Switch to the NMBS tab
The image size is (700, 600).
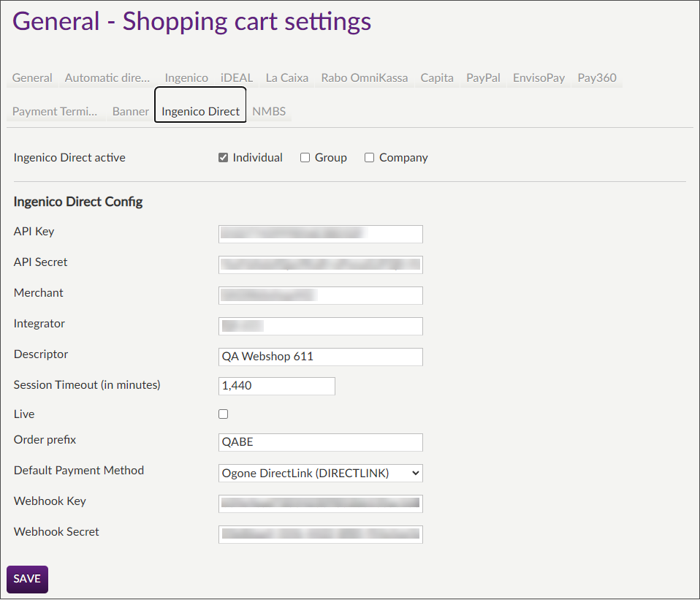[269, 111]
